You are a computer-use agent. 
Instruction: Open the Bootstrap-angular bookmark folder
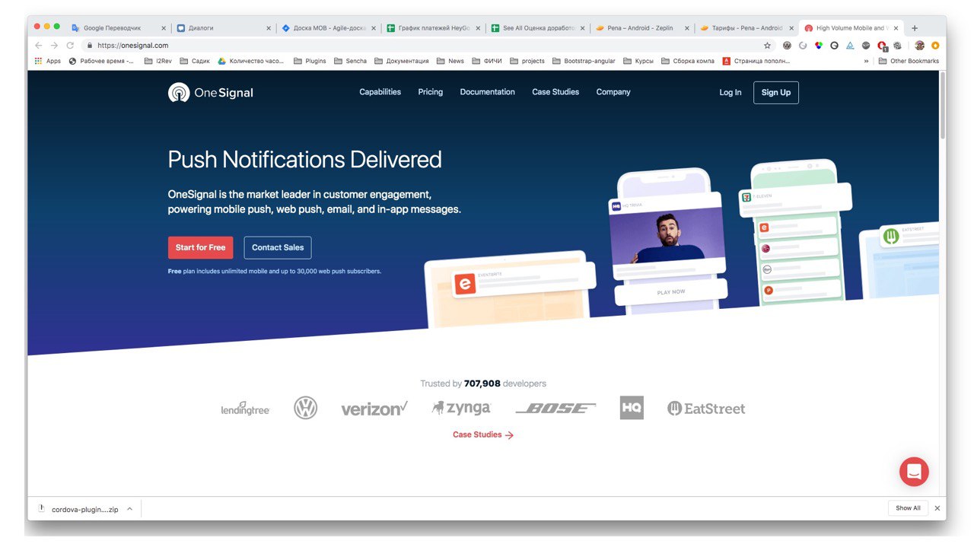click(x=584, y=61)
